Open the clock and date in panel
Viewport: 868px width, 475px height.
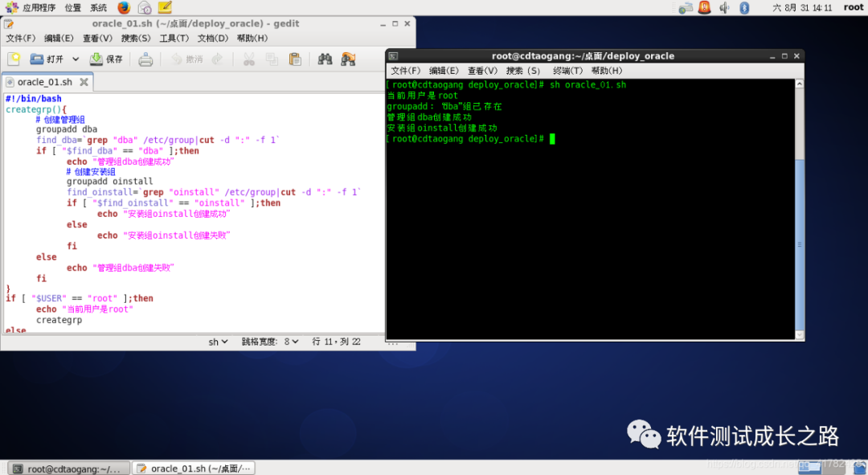(802, 8)
